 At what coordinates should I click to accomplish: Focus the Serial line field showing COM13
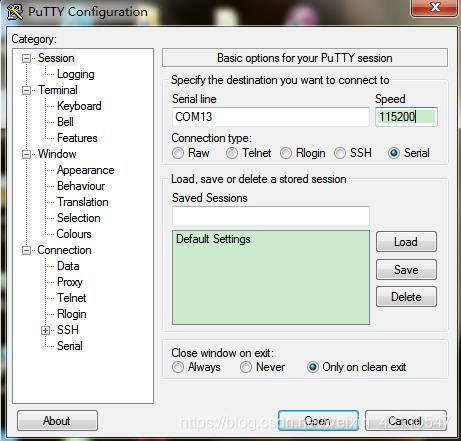[x=271, y=117]
